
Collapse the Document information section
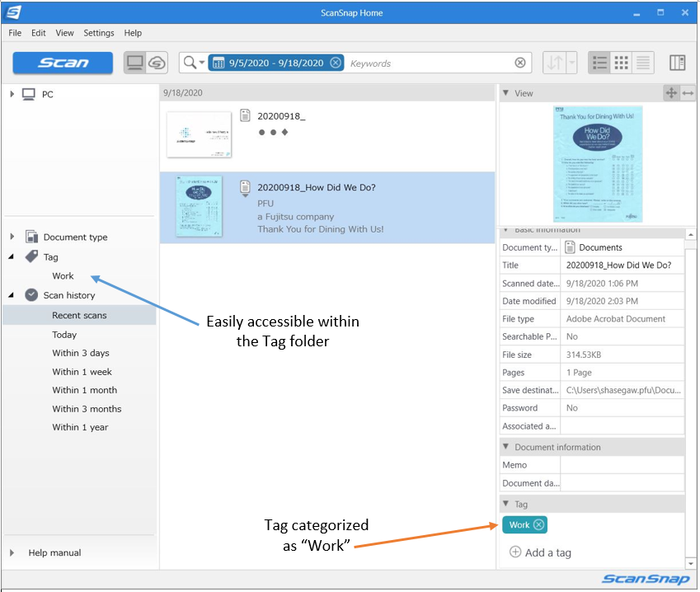(505, 446)
